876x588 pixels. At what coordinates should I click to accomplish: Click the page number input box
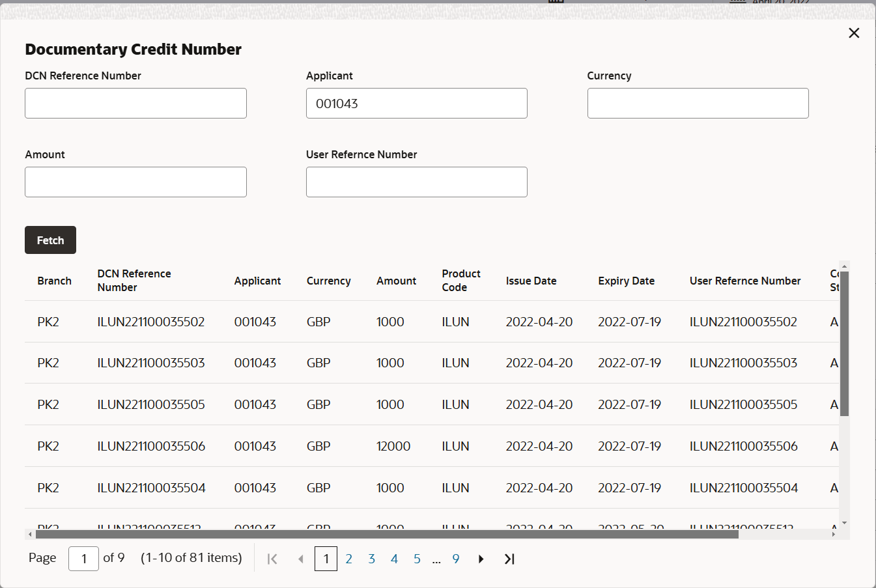[x=83, y=559]
